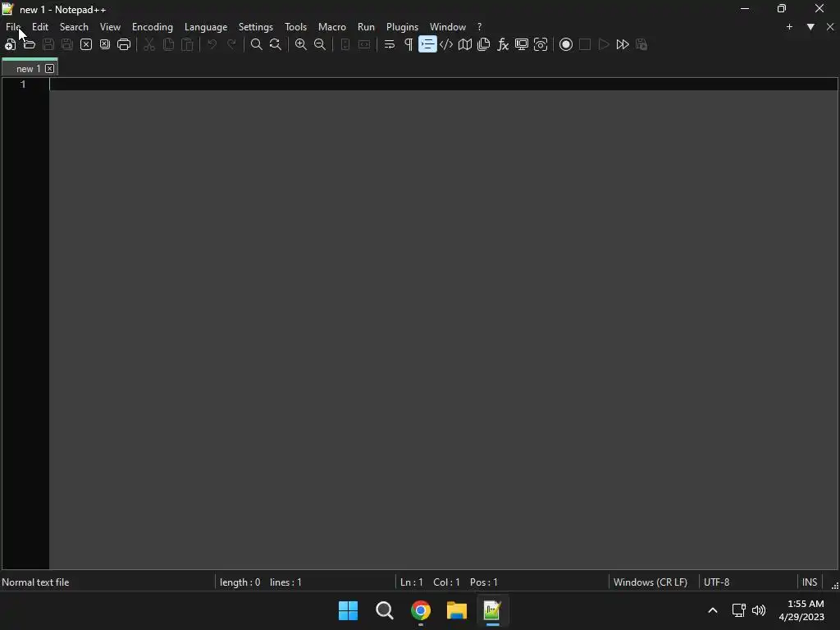Click the Print icon
Viewport: 840px width, 630px height.
(x=124, y=44)
